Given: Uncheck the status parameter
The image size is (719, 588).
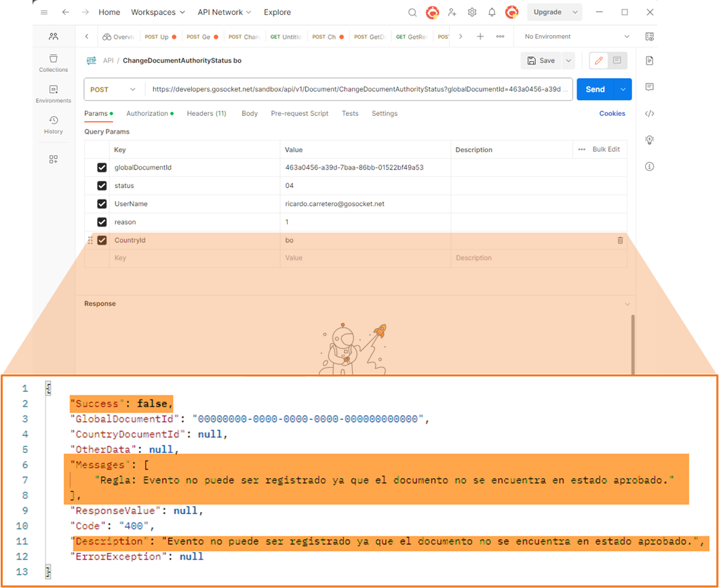Looking at the screenshot, I should (102, 186).
